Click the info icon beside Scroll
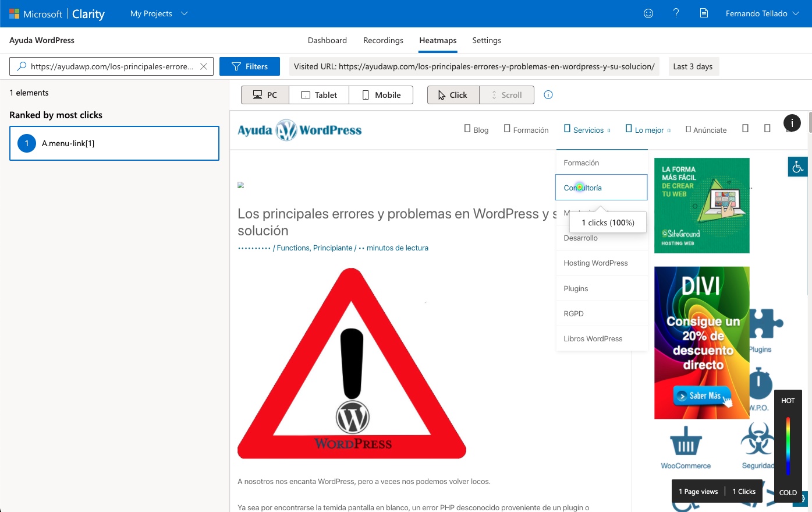Viewport: 812px width, 512px height. [548, 95]
